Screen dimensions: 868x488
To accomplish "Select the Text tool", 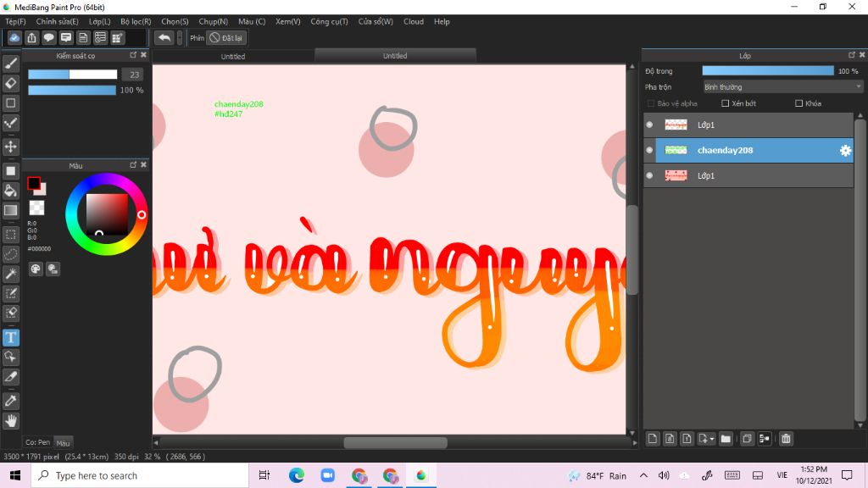I will (x=10, y=337).
